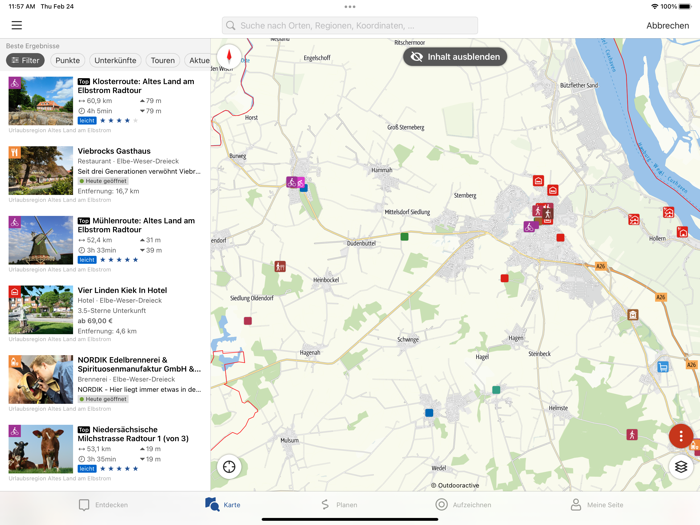Tap the Outdooractive map attribution
The width and height of the screenshot is (700, 525).
[x=455, y=485]
